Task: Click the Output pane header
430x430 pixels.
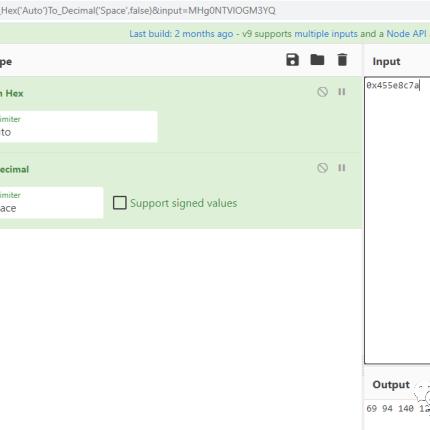Action: (391, 385)
